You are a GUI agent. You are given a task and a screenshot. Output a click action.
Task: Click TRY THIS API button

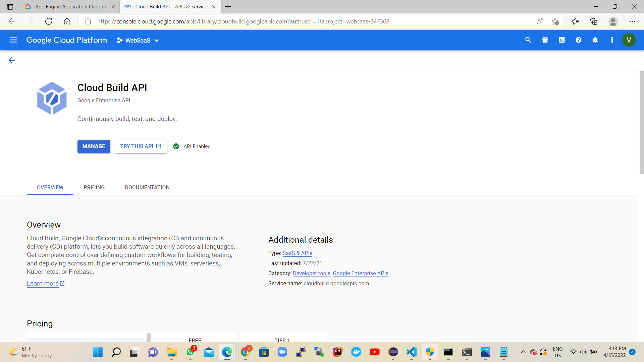pos(141,146)
